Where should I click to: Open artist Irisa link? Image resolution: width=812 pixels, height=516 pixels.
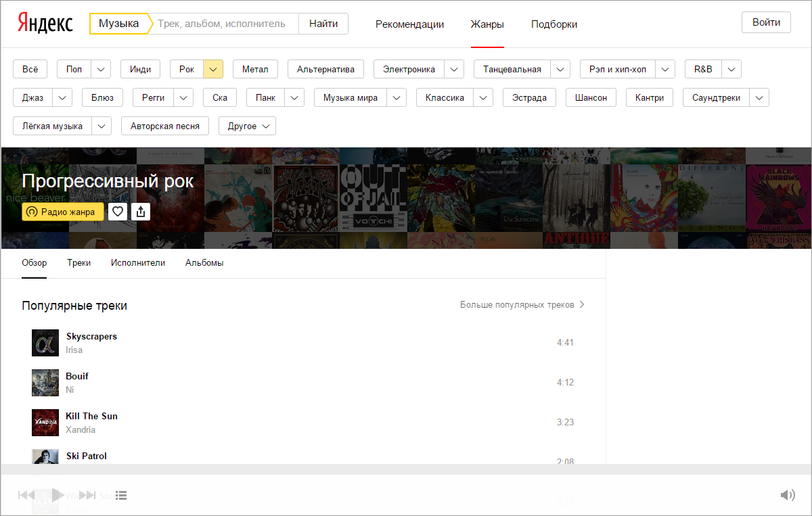click(74, 350)
